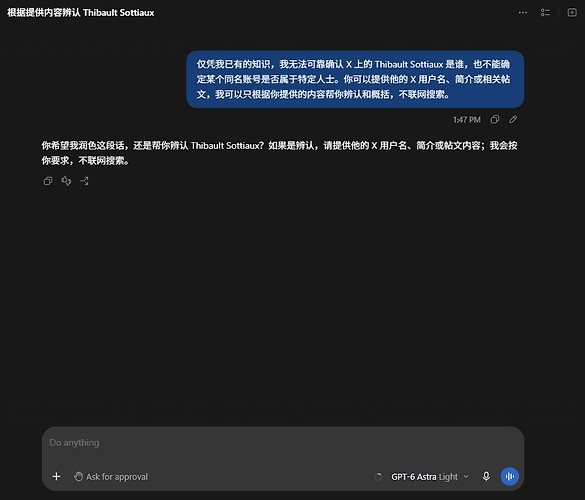Copy the user message sent at 1:47 PM
Image resolution: width=585 pixels, height=500 pixels.
coord(495,119)
